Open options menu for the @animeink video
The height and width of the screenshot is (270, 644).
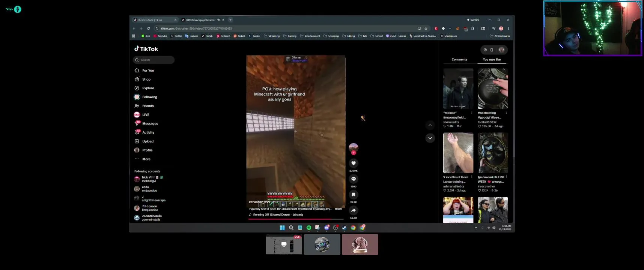click(x=506, y=177)
